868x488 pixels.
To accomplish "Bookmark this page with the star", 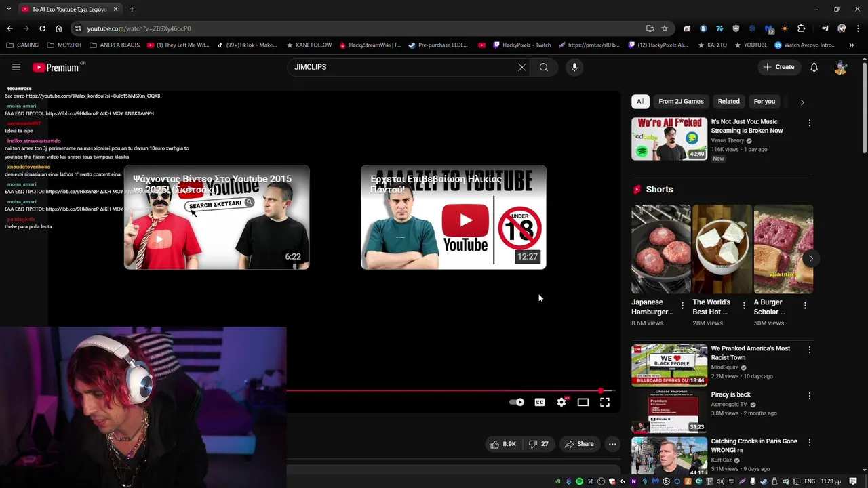I will coord(665,28).
